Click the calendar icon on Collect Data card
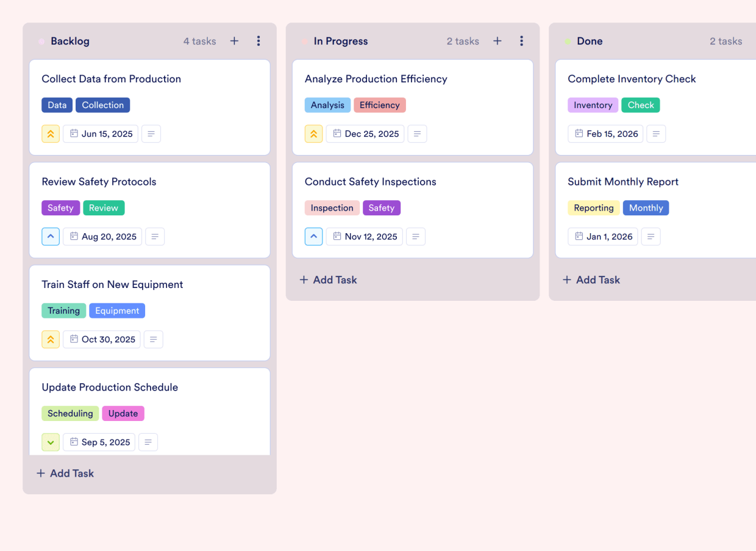The image size is (756, 551). (x=74, y=134)
